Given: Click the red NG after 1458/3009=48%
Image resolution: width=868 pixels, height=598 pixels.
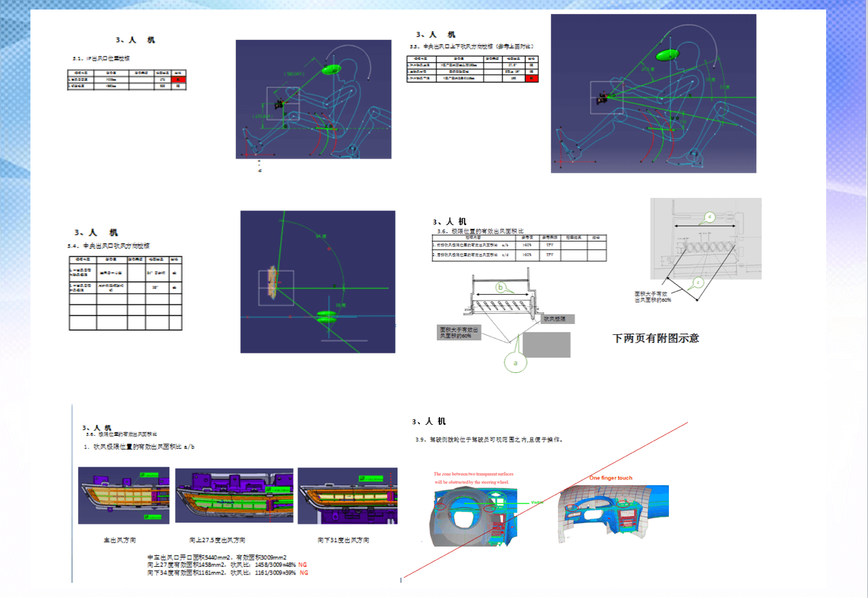Looking at the screenshot, I should [x=302, y=564].
